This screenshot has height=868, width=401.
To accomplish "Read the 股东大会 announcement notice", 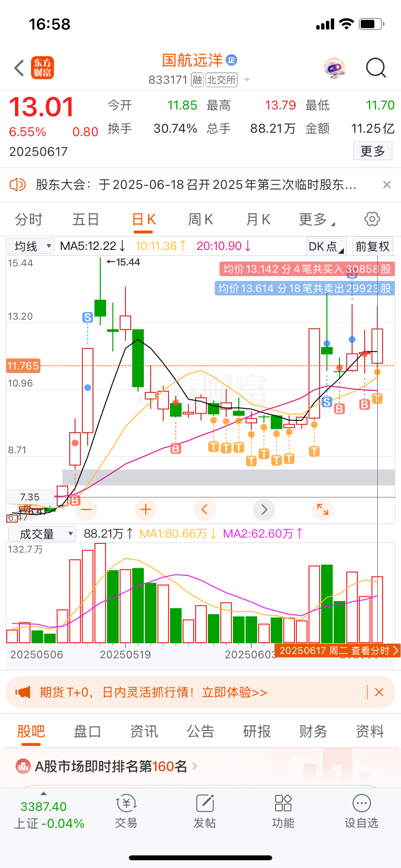I will (x=196, y=185).
